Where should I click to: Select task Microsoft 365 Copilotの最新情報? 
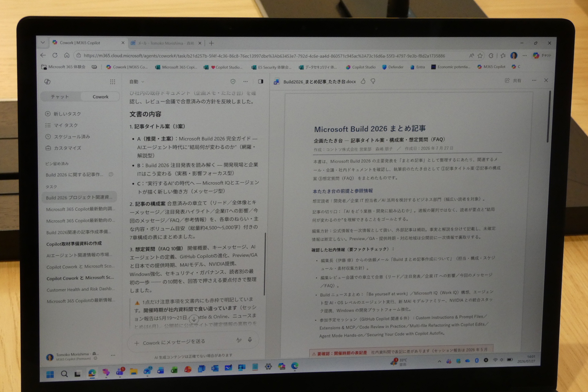pos(81,301)
